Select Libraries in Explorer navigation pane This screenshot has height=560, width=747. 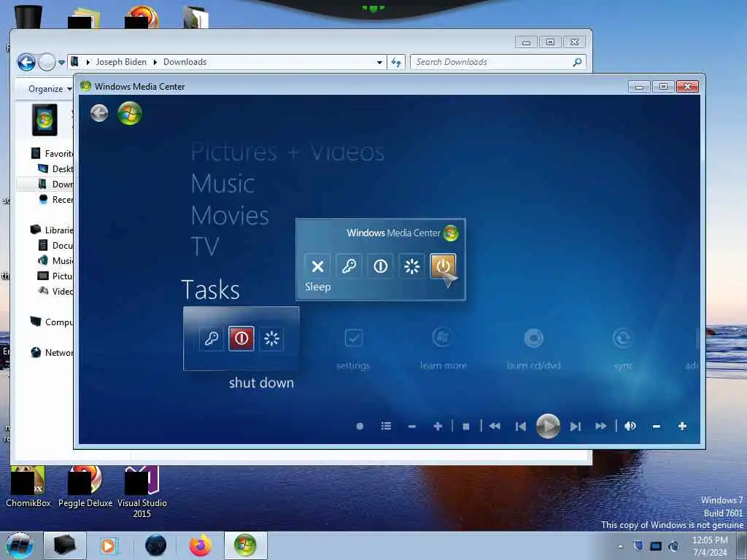52,230
